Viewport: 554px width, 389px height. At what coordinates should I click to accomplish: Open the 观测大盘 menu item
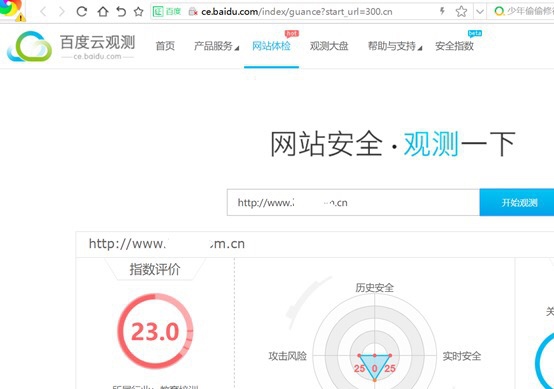[329, 46]
